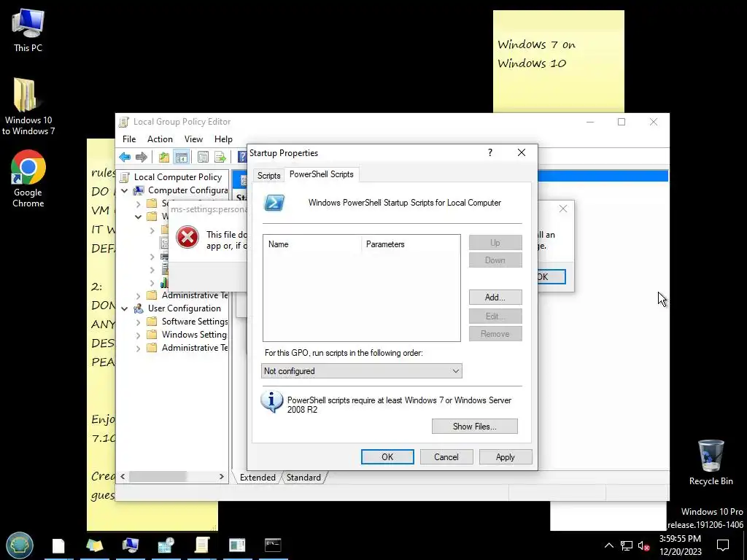Switch to the Extended view tab
The image size is (747, 560).
click(x=258, y=477)
